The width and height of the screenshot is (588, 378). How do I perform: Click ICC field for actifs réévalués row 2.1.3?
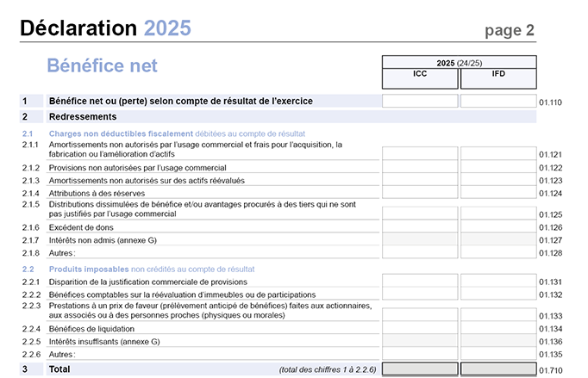420,180
